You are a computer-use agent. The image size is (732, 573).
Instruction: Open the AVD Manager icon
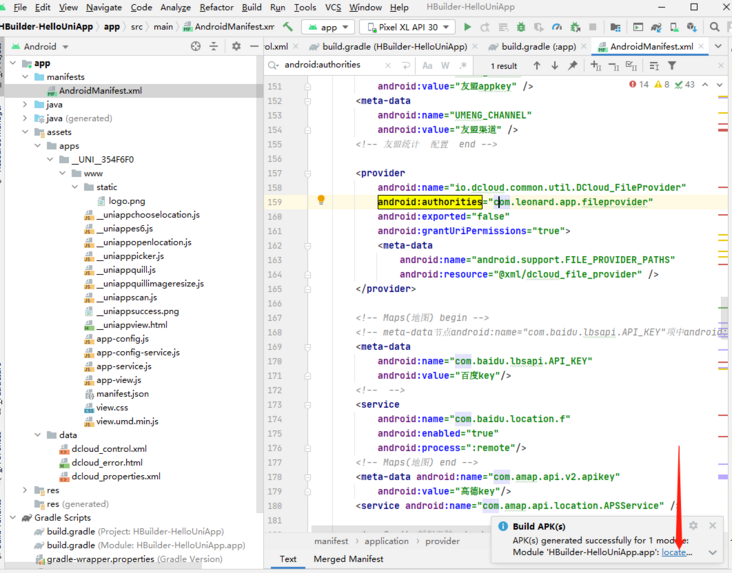click(x=674, y=27)
